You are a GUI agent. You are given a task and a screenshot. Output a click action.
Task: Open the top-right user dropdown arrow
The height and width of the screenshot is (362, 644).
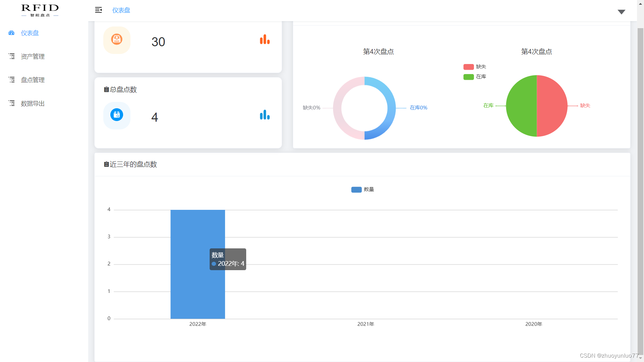(621, 12)
